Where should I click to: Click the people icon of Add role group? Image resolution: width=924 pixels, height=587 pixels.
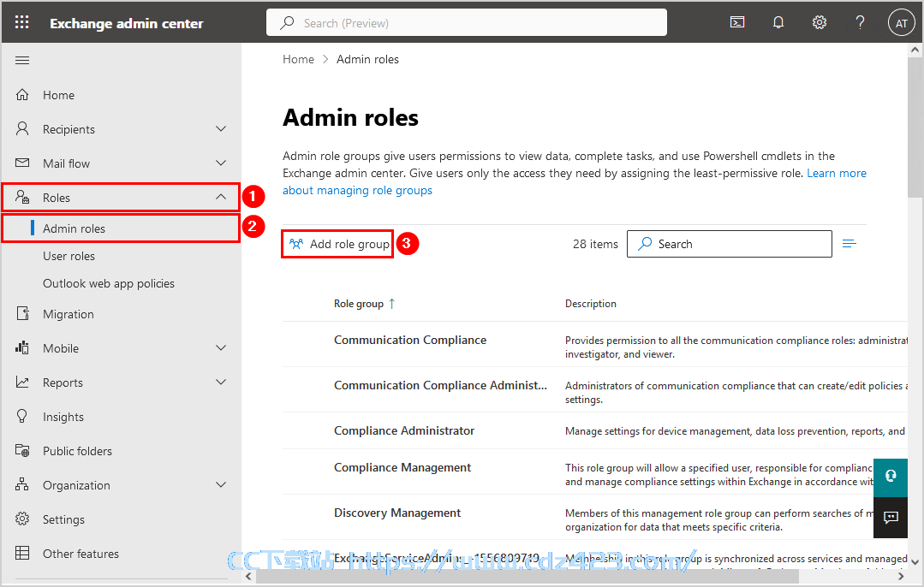click(296, 244)
